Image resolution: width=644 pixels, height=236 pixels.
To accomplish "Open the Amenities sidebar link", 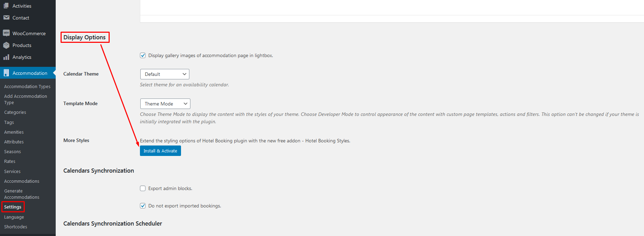I will pyautogui.click(x=14, y=132).
